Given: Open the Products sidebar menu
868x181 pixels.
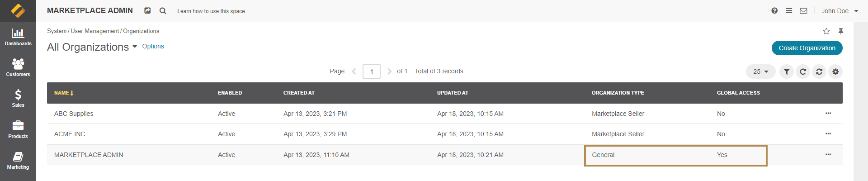Looking at the screenshot, I should click(18, 130).
